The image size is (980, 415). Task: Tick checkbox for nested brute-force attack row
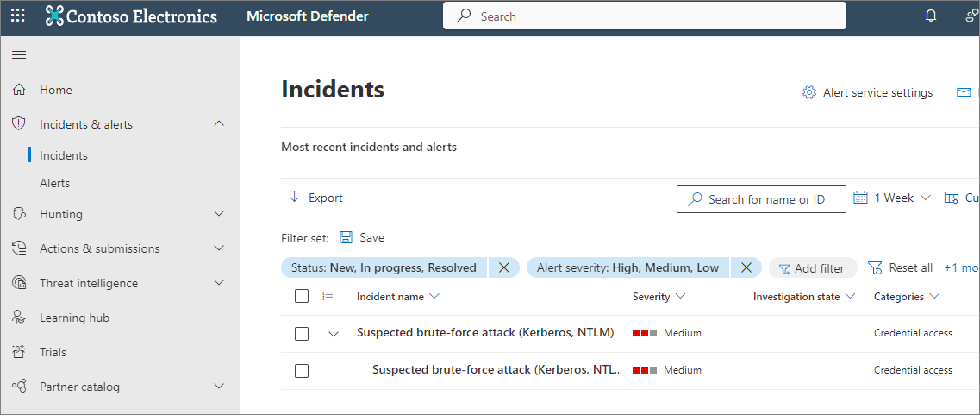[x=302, y=371]
